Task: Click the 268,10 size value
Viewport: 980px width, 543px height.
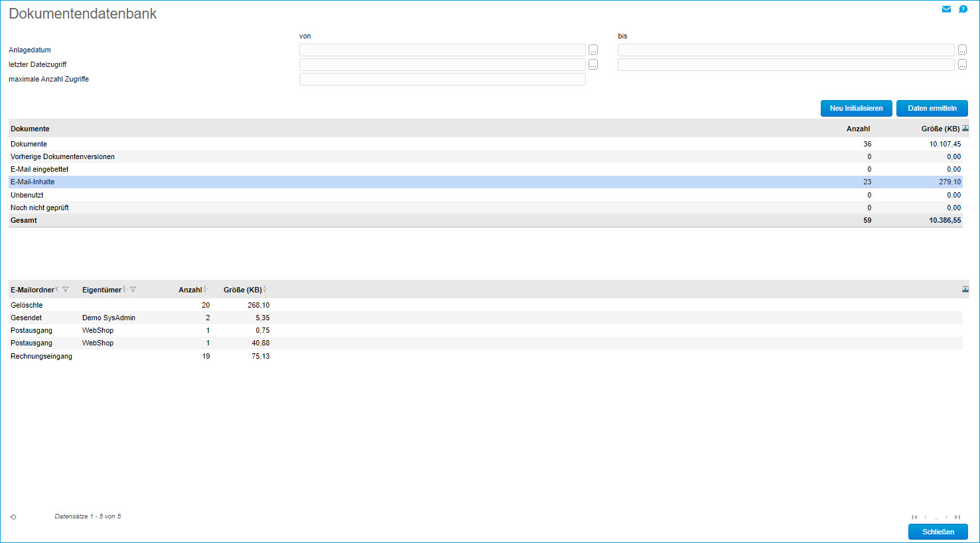Action: pyautogui.click(x=259, y=305)
